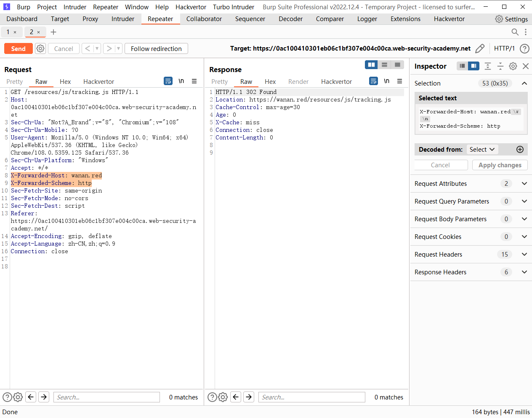Send the request
Image resolution: width=532 pixels, height=418 pixels.
(x=19, y=48)
